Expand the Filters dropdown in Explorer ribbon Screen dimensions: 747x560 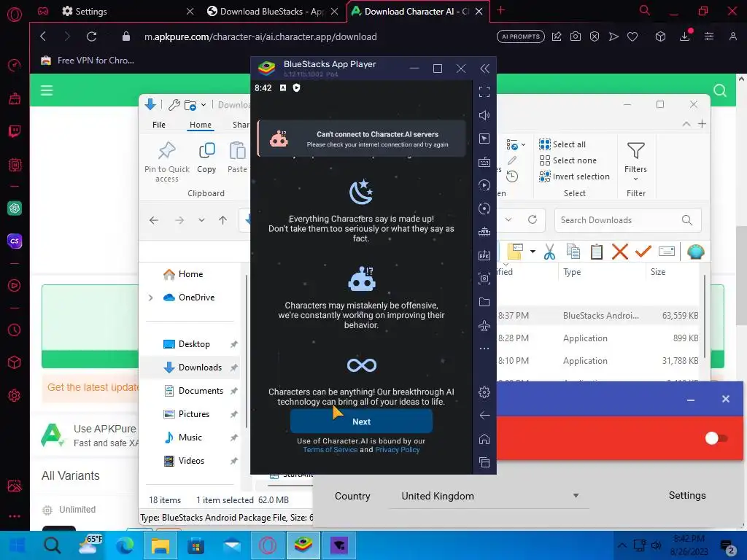click(x=635, y=163)
